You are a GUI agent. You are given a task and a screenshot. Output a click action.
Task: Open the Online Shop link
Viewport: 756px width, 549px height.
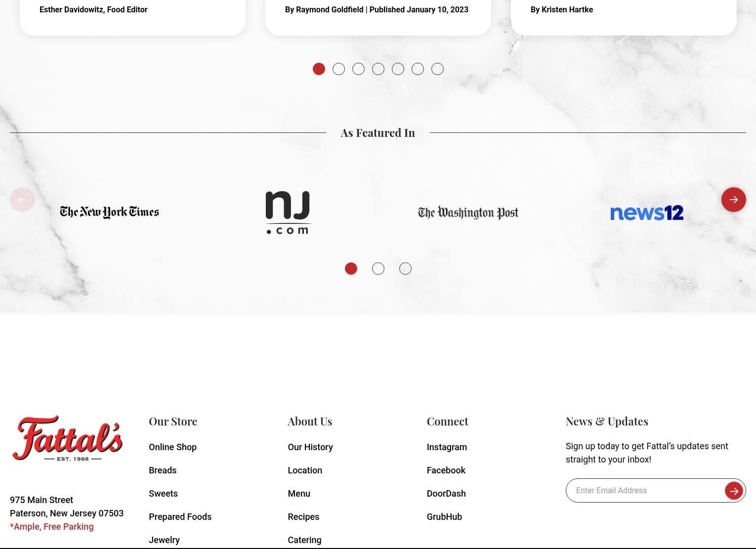click(x=172, y=447)
